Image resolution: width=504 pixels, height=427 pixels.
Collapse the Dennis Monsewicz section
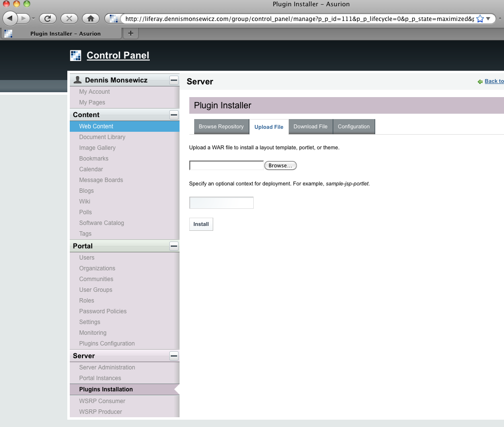click(174, 80)
